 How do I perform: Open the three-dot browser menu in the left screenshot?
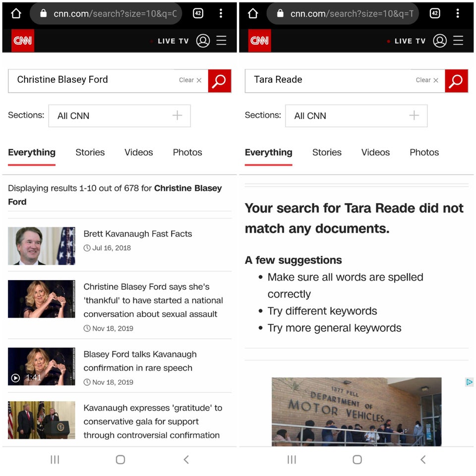tap(221, 13)
